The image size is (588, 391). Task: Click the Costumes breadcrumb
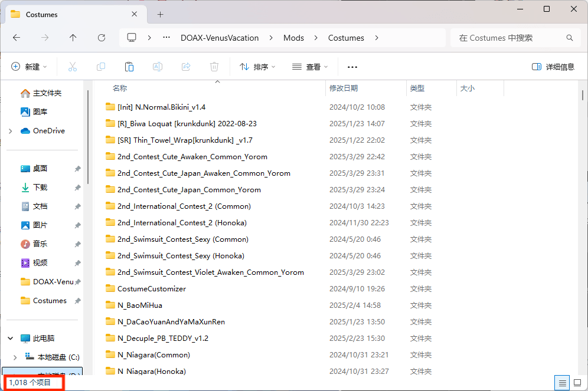click(x=346, y=38)
